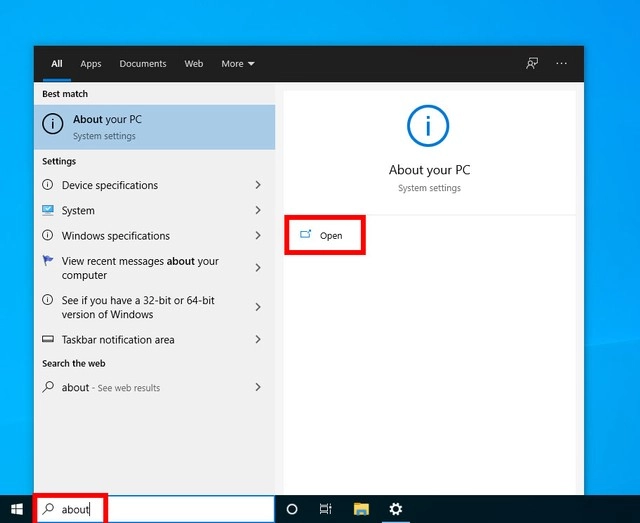Viewport: 640px width, 523px height.
Task: Open the More dropdown filter
Action: tap(238, 64)
